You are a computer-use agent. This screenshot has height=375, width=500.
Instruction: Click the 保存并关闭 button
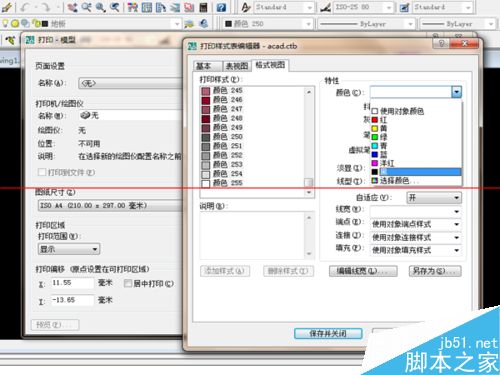(x=328, y=333)
